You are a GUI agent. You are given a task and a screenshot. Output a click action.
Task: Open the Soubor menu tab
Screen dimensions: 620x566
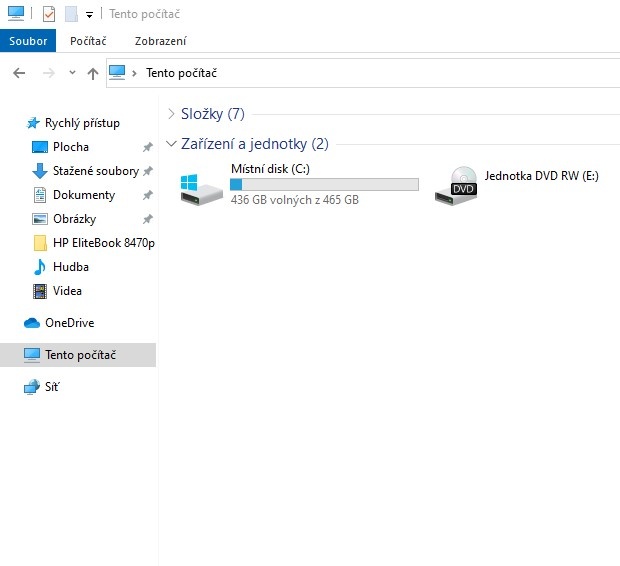coord(28,41)
